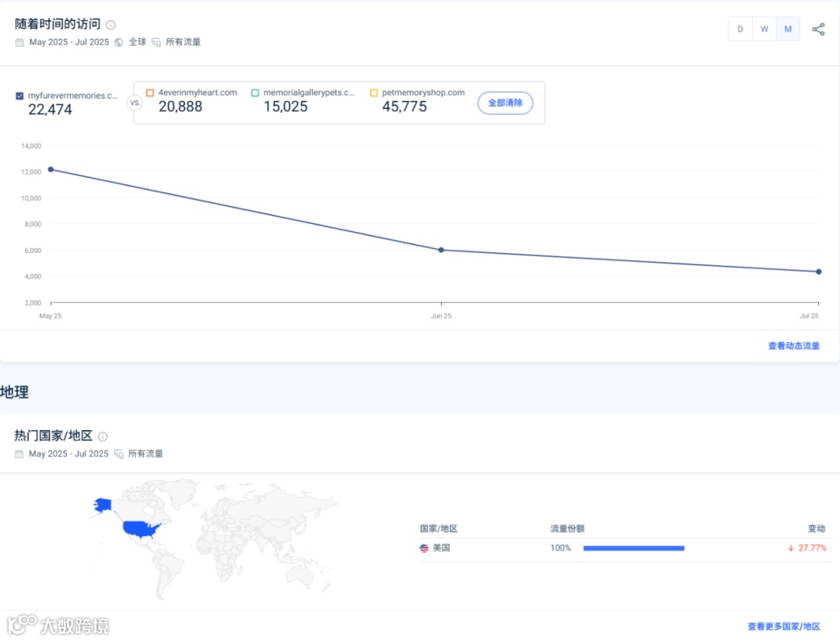Click value 15,025

(x=285, y=107)
